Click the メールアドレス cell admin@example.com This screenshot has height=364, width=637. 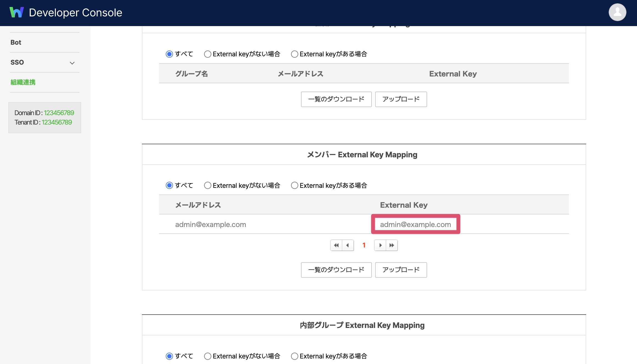coord(210,224)
